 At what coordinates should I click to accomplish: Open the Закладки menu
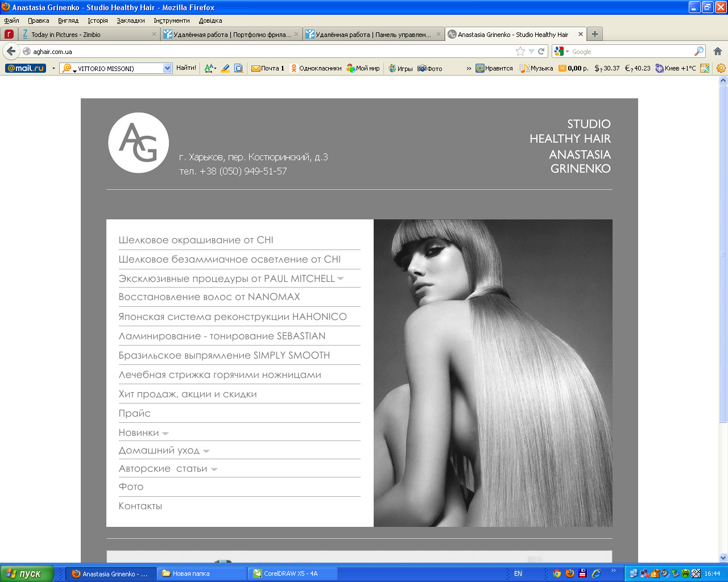click(x=131, y=20)
